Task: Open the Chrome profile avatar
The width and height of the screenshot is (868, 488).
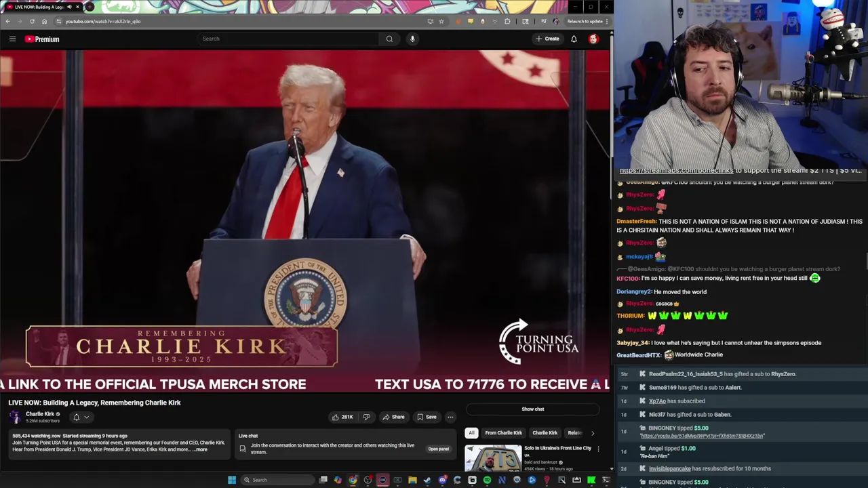Action: point(555,21)
